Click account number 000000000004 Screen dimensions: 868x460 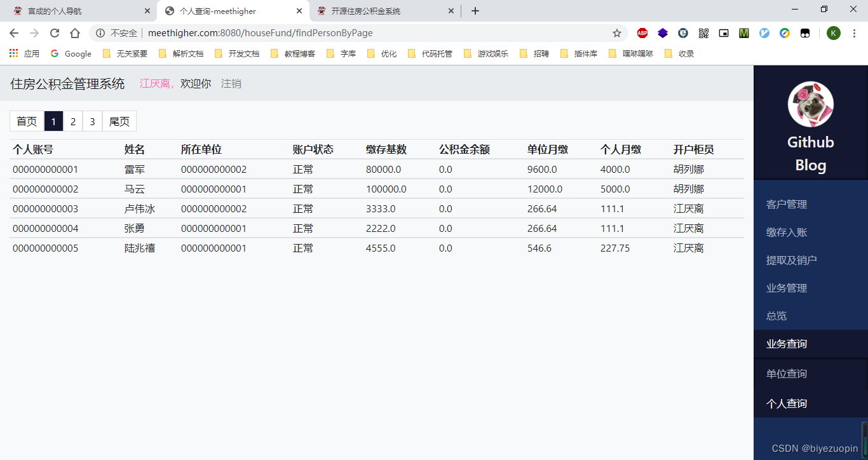[45, 229]
